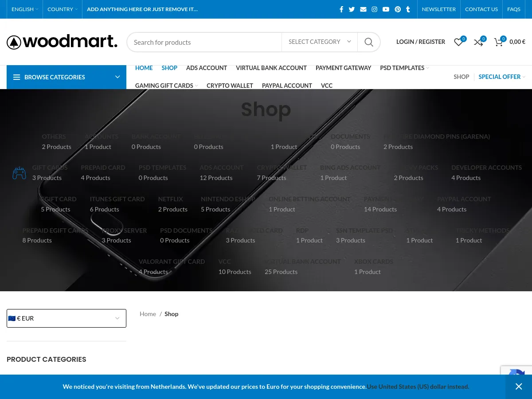Switch to United States dollar instead

418,387
